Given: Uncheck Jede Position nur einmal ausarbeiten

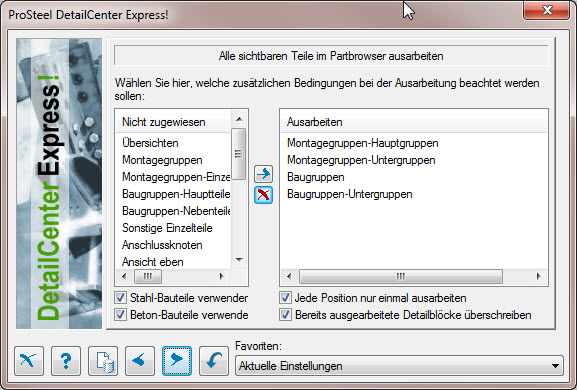Looking at the screenshot, I should tap(285, 298).
